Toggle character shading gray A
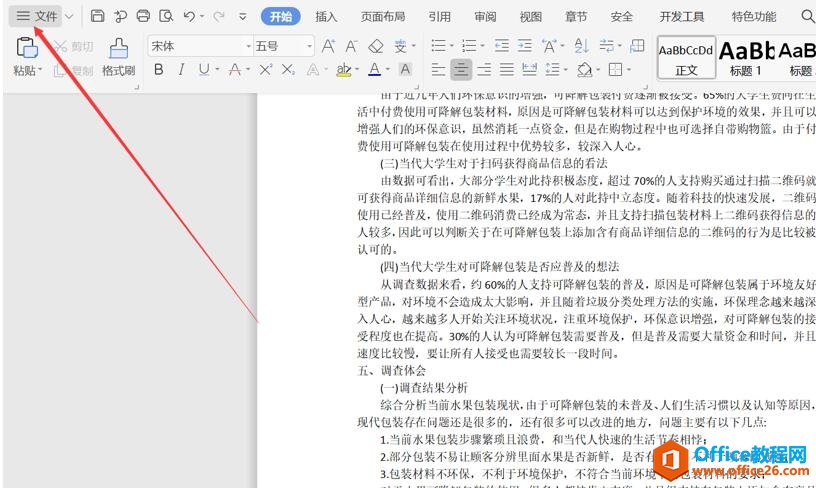The height and width of the screenshot is (488, 816). pos(405,69)
